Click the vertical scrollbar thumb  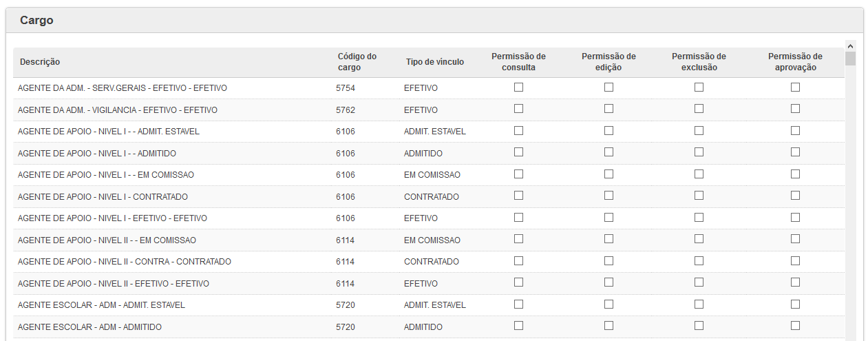(850, 58)
